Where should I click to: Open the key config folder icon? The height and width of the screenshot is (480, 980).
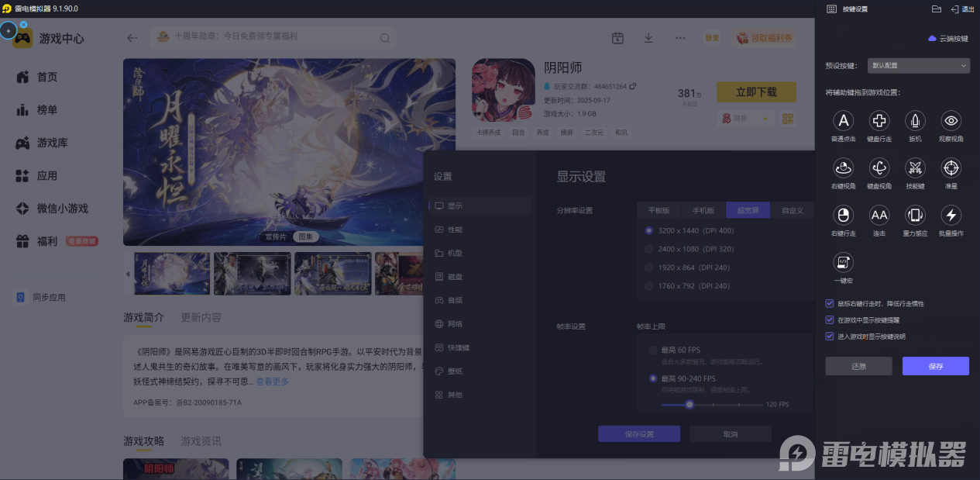pos(936,9)
